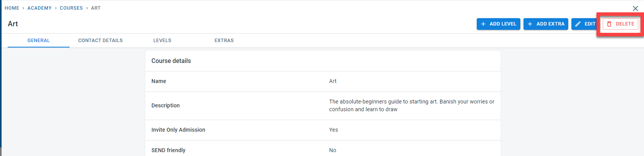Image resolution: width=644 pixels, height=156 pixels.
Task: Click the Invite Only Admission label
Action: [178, 130]
